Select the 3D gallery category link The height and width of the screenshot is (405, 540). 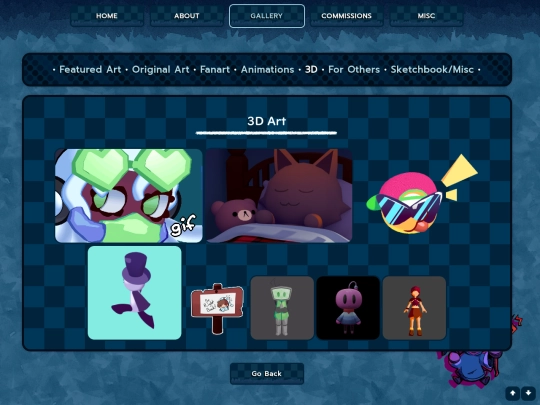point(311,70)
